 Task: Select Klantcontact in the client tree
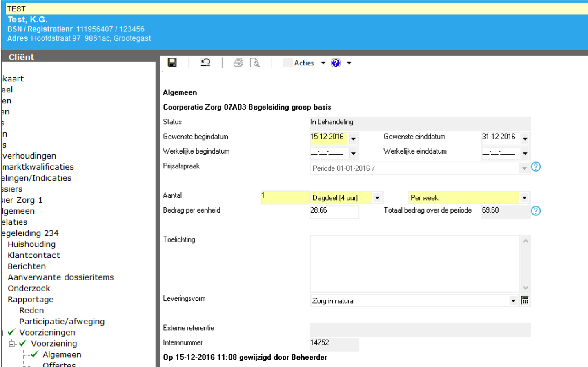click(33, 255)
